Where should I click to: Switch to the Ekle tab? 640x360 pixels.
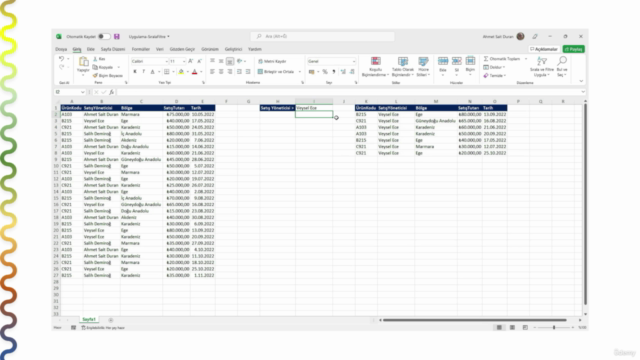(91, 49)
